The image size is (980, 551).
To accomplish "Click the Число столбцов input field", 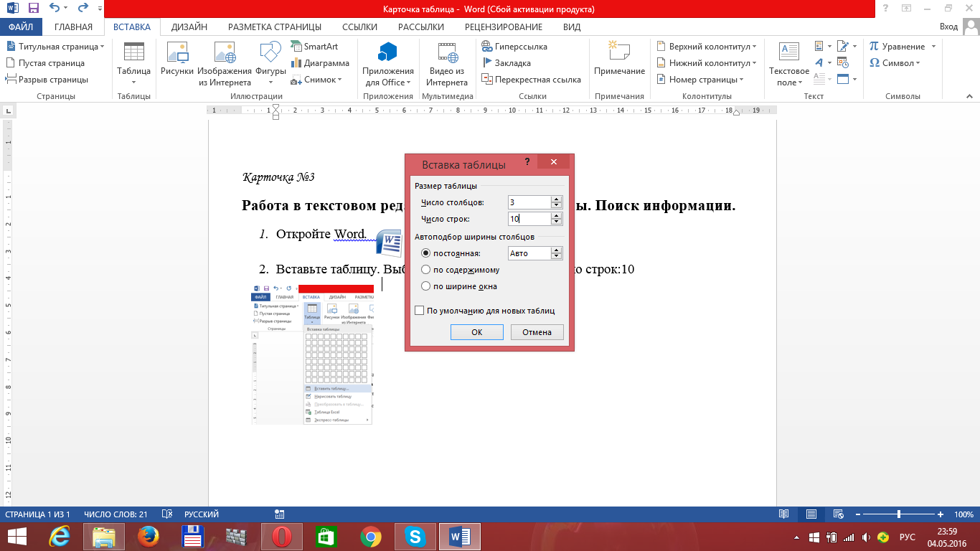I will tap(529, 202).
